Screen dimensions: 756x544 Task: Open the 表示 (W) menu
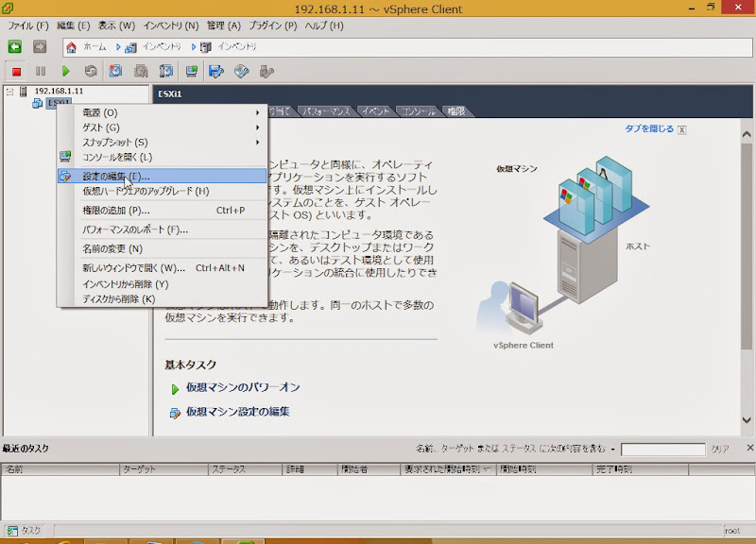point(116,26)
